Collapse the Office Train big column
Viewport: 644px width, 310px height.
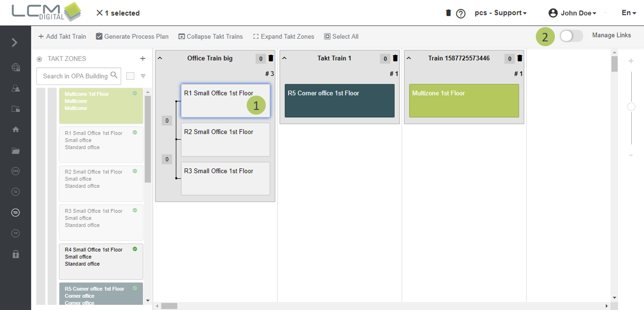click(160, 58)
